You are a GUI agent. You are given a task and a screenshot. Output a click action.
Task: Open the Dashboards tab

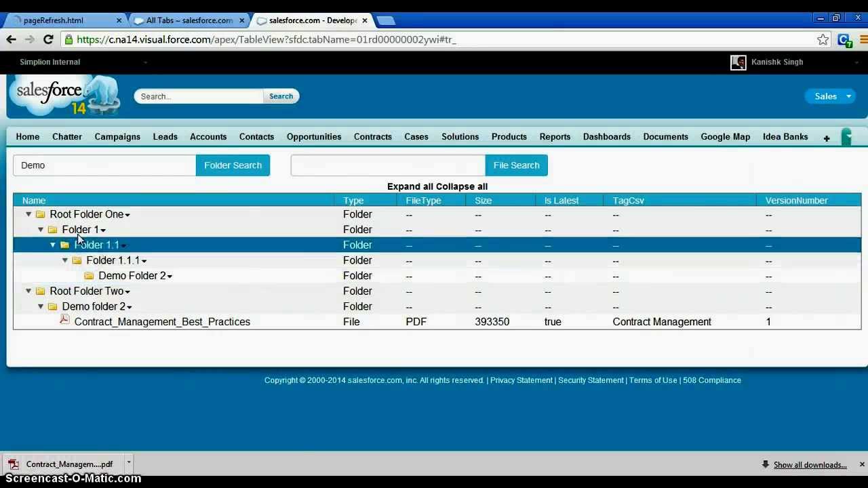pos(607,137)
